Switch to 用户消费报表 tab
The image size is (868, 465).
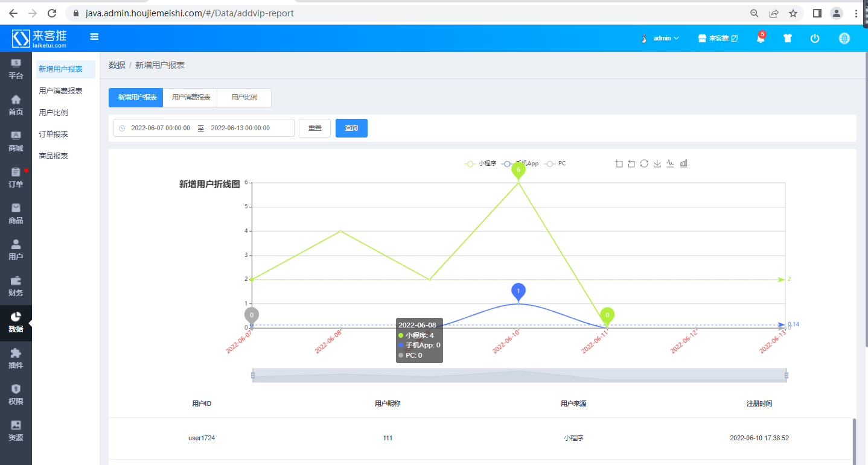(190, 98)
